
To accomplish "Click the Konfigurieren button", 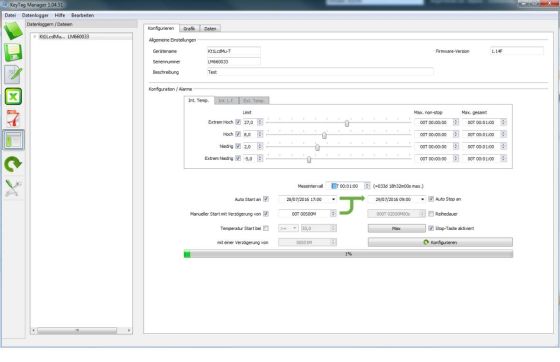I will (x=440, y=242).
